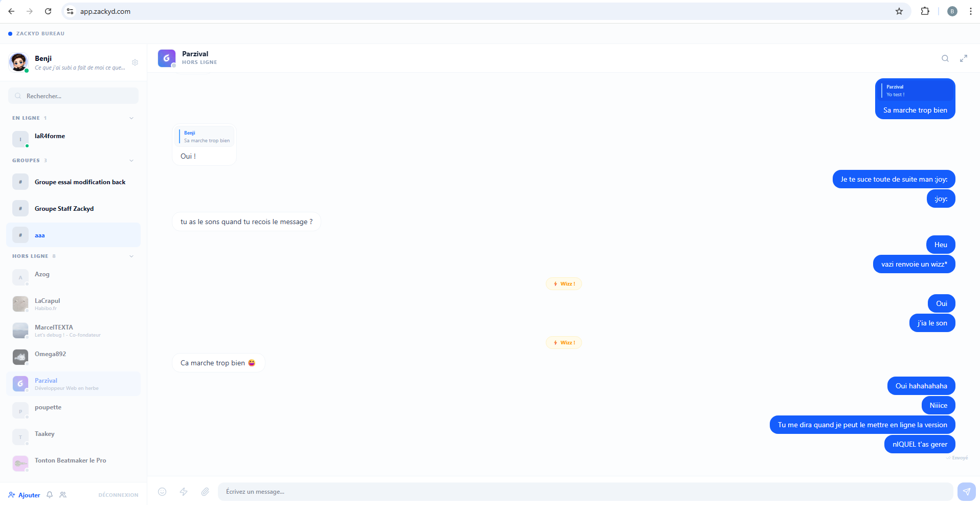The image size is (980, 505).
Task: Open the group/contacts icon in sidebar footer
Action: 63,495
